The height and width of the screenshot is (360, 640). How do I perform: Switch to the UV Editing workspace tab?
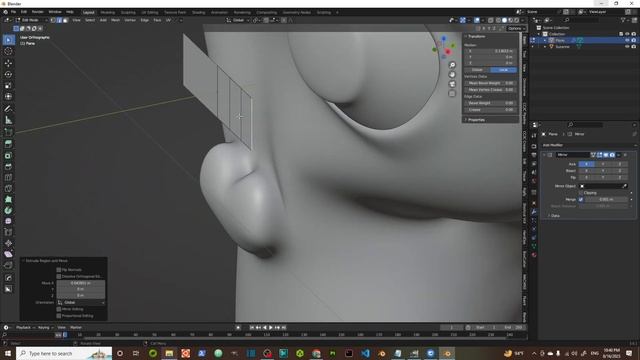150,13
